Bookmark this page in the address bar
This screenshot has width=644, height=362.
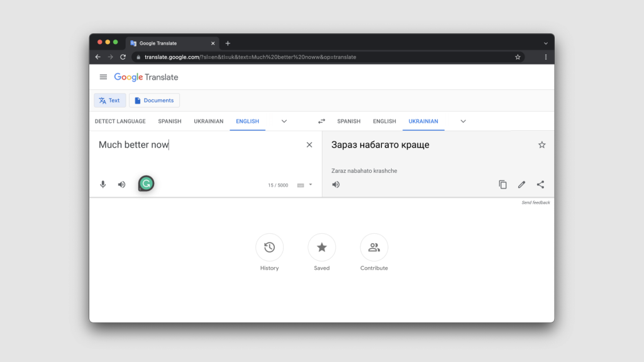pyautogui.click(x=518, y=57)
